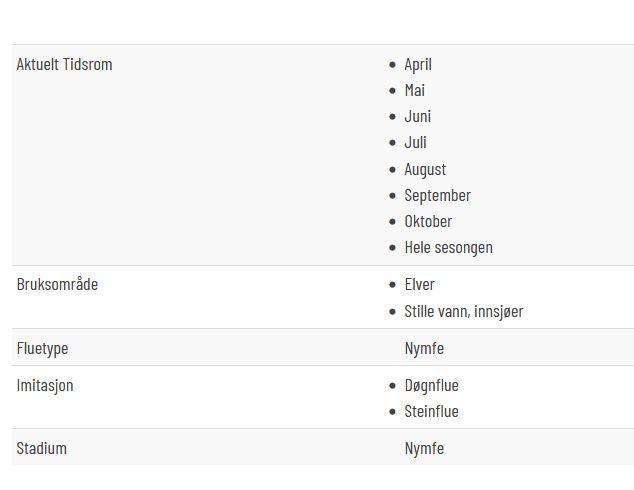Click the April list item

418,65
